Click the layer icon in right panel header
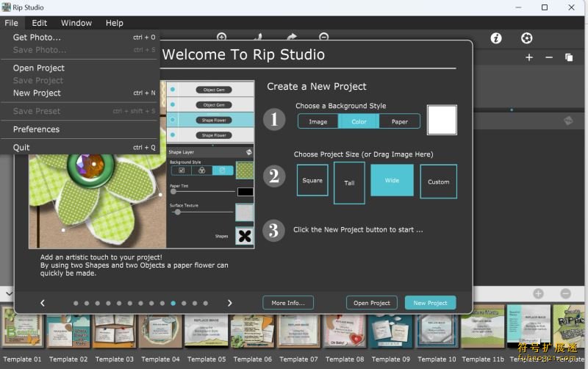This screenshot has width=588, height=369. 568,121
